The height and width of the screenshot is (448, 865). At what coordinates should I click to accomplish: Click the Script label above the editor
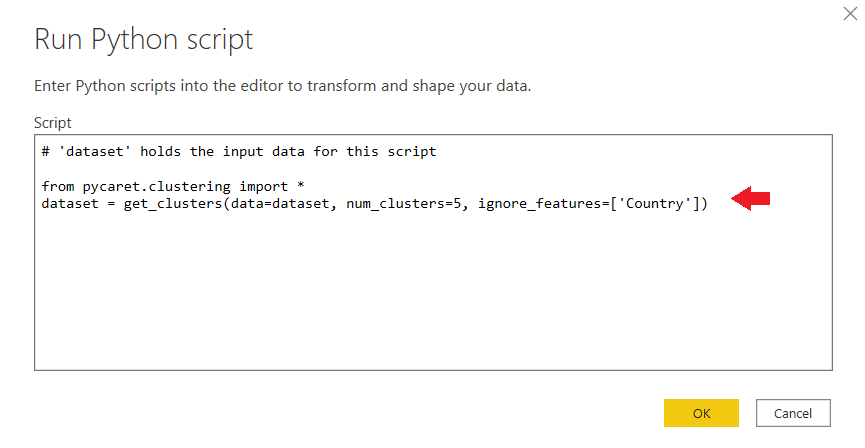pyautogui.click(x=53, y=122)
